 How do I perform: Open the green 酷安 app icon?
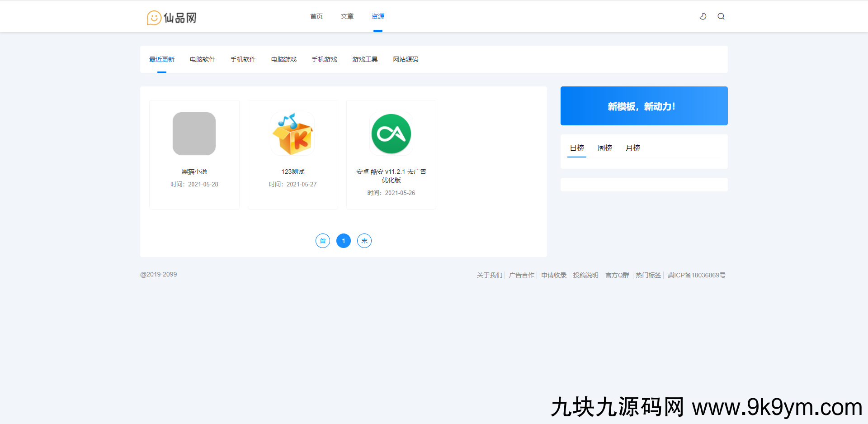[391, 133]
